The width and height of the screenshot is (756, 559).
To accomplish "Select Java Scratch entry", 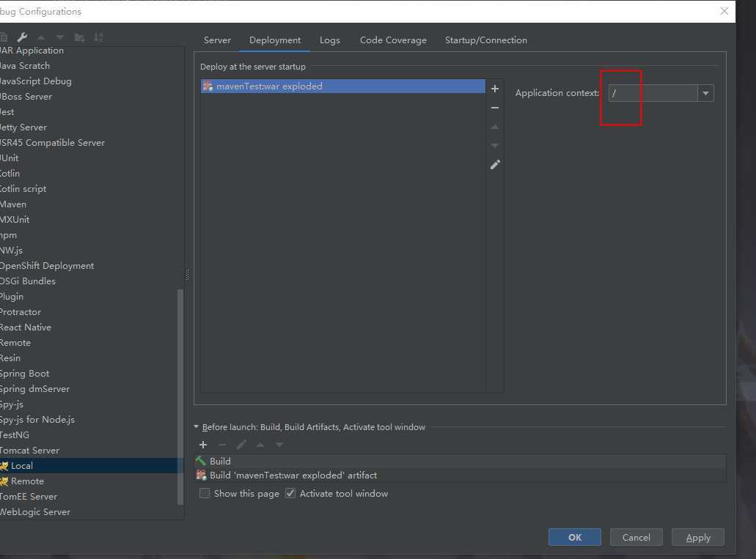I will (25, 65).
